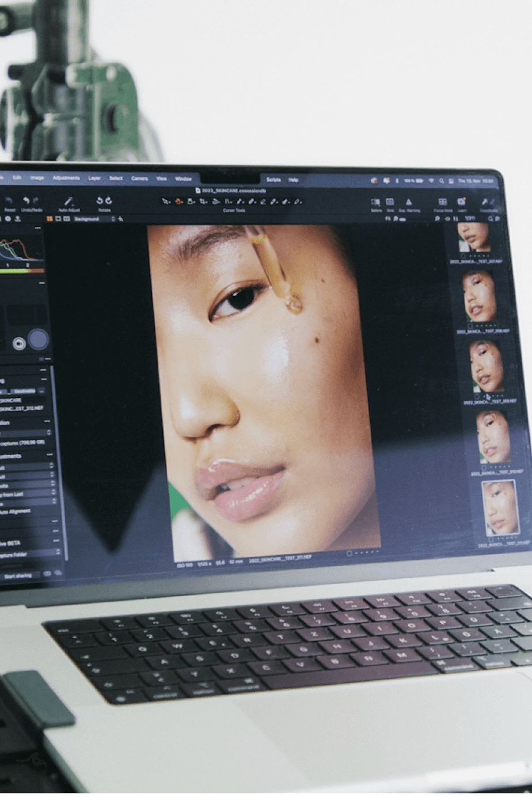The width and height of the screenshot is (532, 797).
Task: Open the Camera menu
Action: [139, 179]
